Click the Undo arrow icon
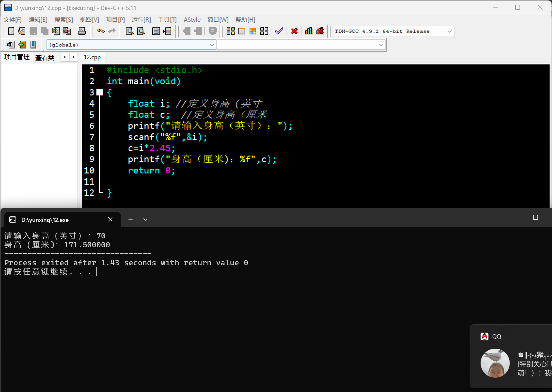This screenshot has width=552, height=392. tap(101, 31)
